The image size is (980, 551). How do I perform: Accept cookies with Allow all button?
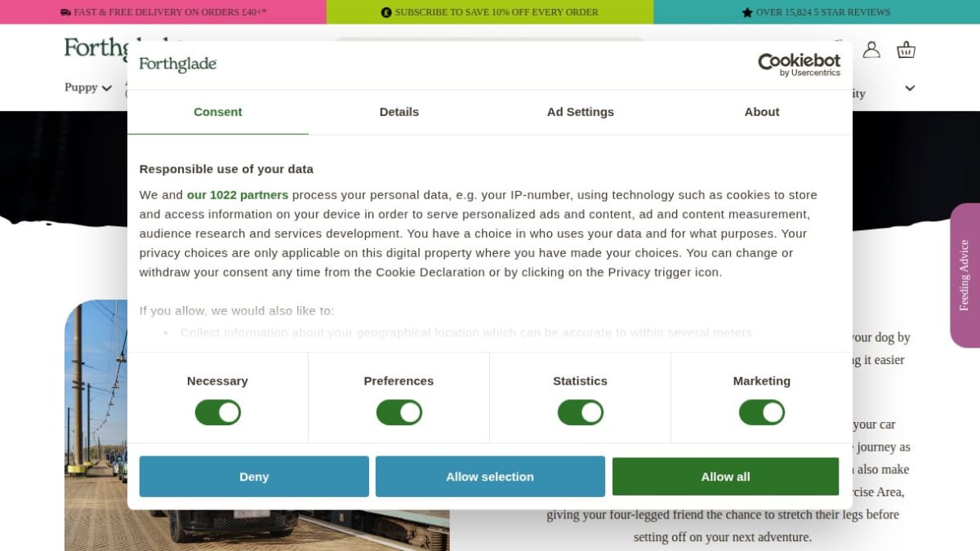[x=725, y=477]
